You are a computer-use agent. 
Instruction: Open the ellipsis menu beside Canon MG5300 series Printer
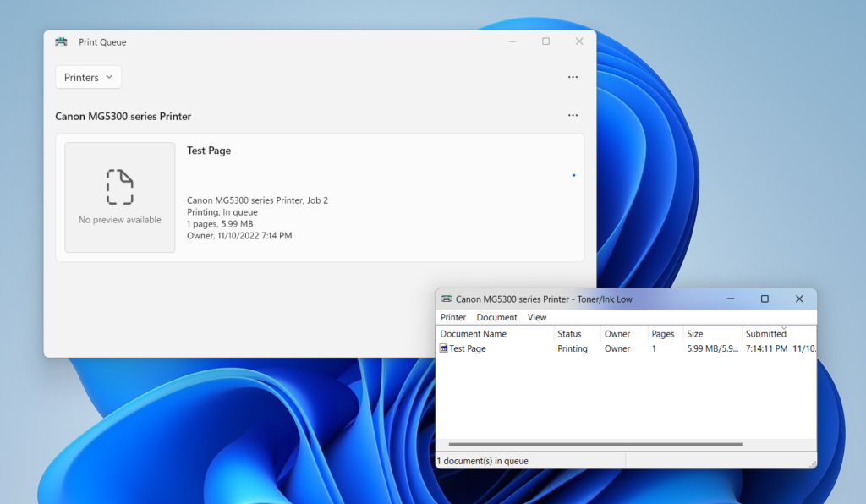[573, 115]
